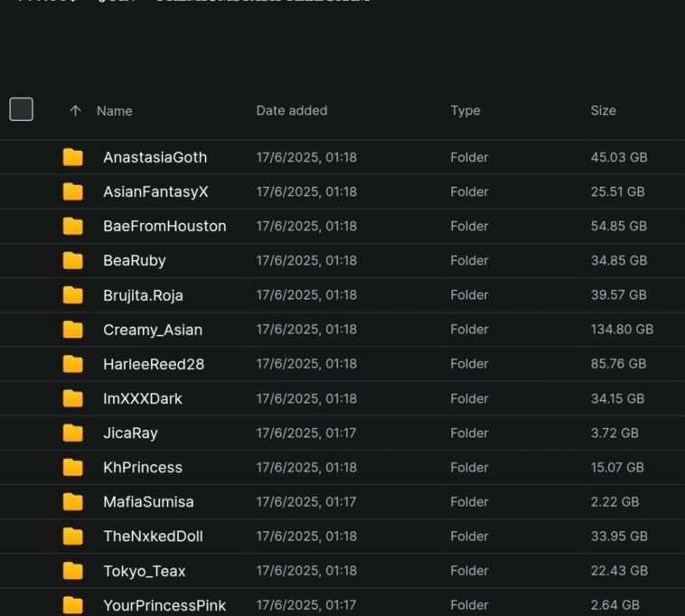The width and height of the screenshot is (685, 616).
Task: Sort the list by Size column
Action: [x=603, y=110]
